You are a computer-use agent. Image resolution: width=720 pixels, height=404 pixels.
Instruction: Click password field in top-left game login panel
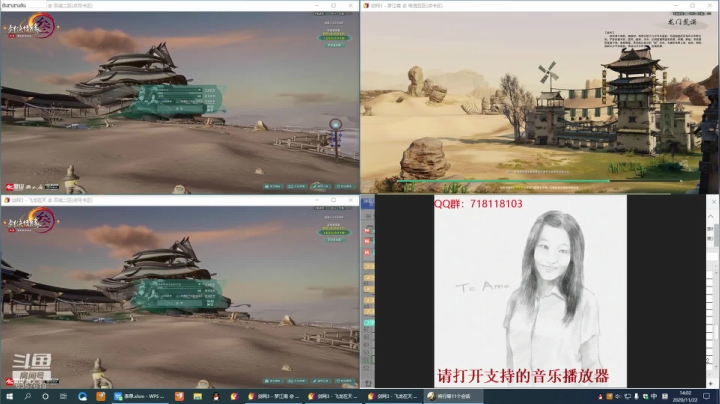[180, 96]
